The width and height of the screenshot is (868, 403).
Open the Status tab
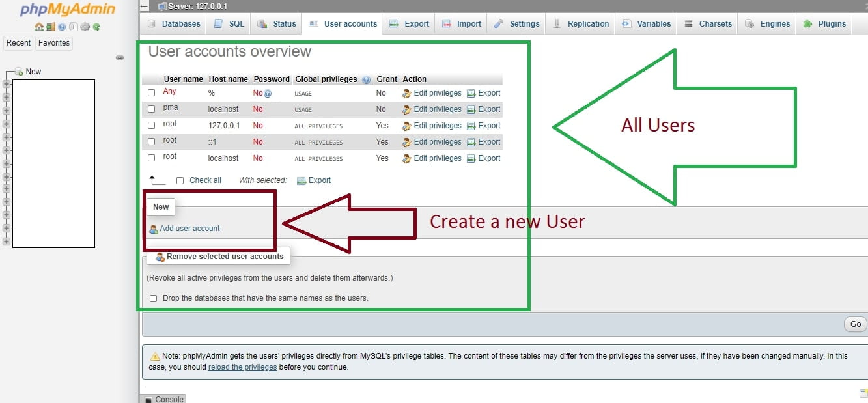(277, 24)
